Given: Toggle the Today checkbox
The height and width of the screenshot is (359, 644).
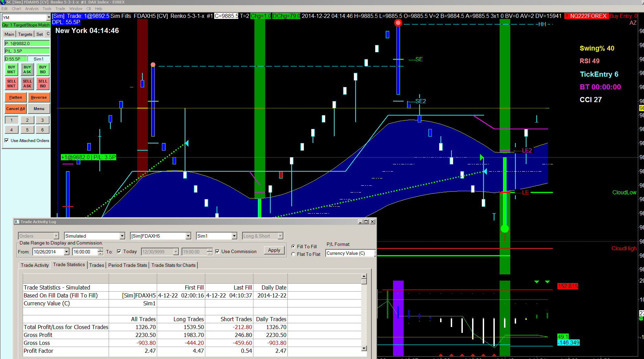Looking at the screenshot, I should [x=119, y=251].
